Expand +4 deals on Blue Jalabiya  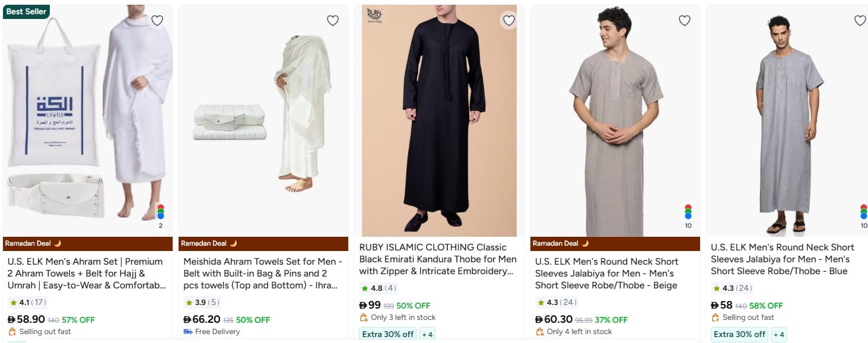(778, 334)
